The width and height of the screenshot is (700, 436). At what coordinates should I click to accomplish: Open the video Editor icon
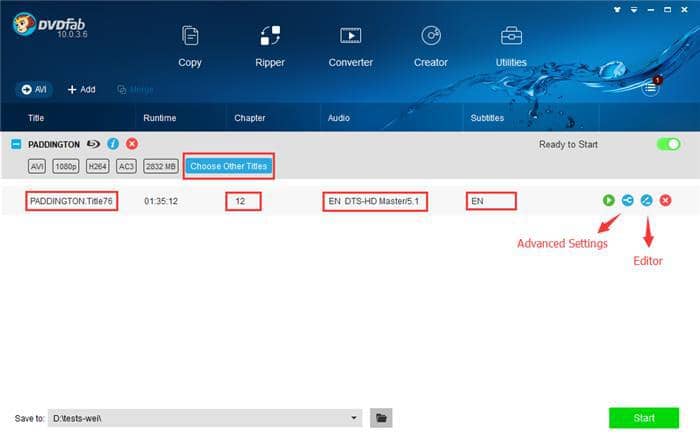(x=646, y=200)
